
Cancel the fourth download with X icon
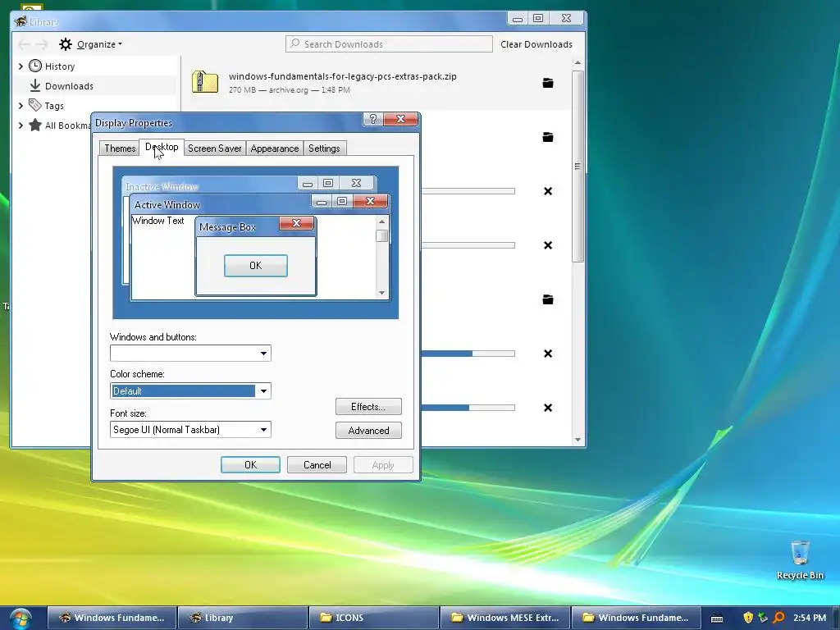tap(547, 245)
